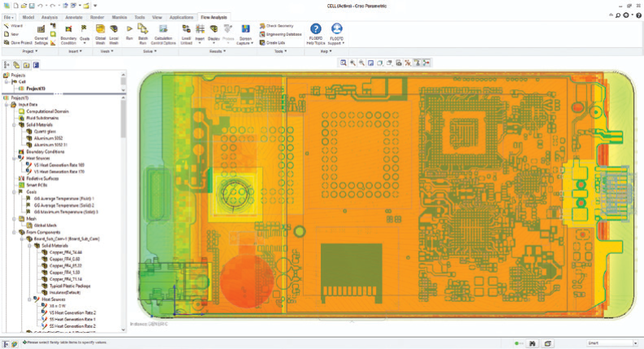Click the Screen Capture tool
Image resolution: width=644 pixels, height=349 pixels.
[x=245, y=32]
